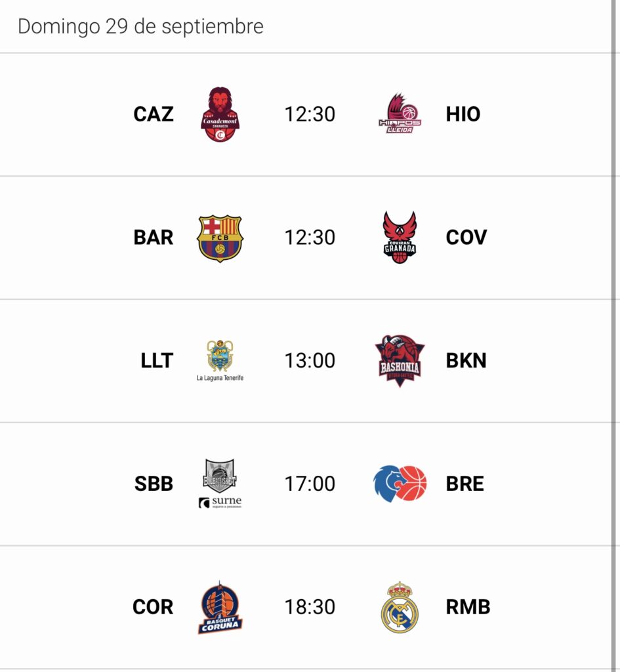Select the FC Barcelona crest
620x672 pixels.
pyautogui.click(x=220, y=238)
